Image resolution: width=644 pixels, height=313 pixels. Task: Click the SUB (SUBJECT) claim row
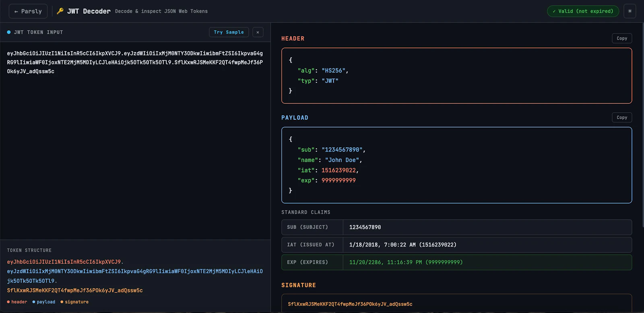pos(456,227)
